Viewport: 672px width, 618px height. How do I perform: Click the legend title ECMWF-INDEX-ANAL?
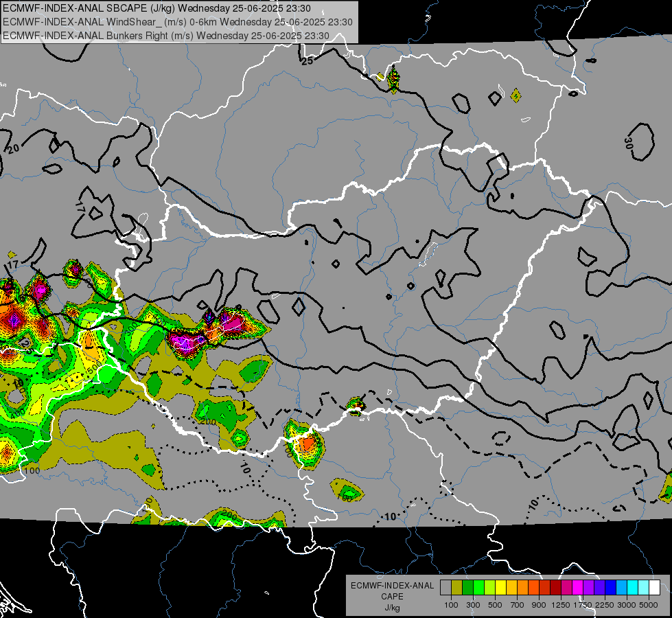point(393,586)
